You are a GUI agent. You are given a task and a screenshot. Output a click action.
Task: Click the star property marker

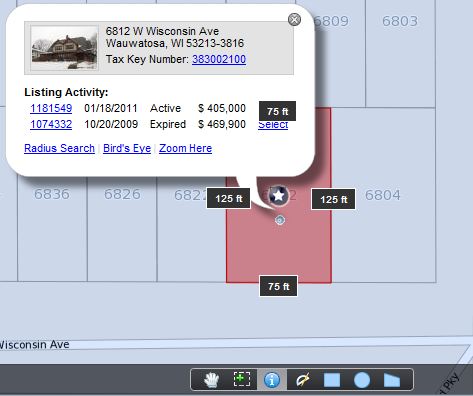[278, 195]
